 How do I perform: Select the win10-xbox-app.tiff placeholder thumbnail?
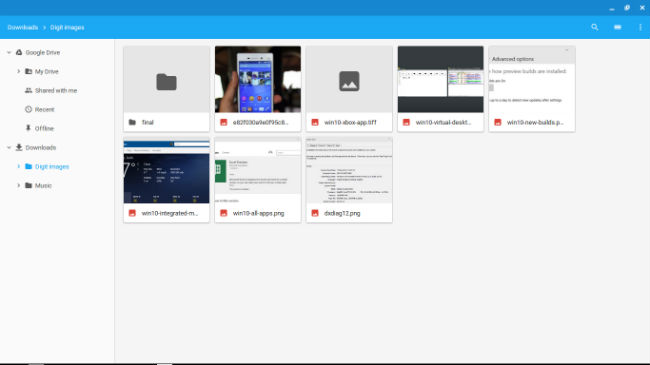click(x=349, y=79)
